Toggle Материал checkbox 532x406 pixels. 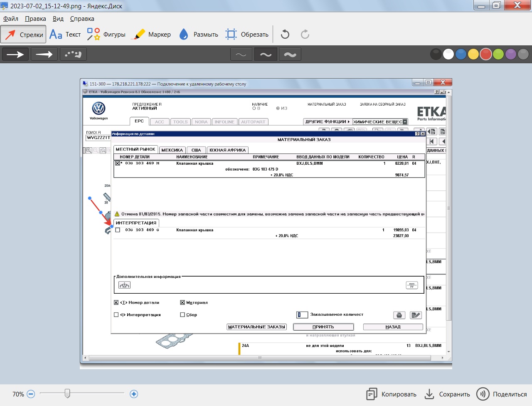tap(182, 302)
